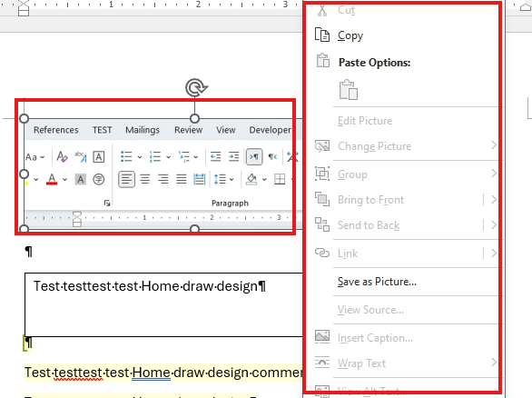The height and width of the screenshot is (398, 532).
Task: Click View Source... in the context menu
Action: [x=370, y=310]
